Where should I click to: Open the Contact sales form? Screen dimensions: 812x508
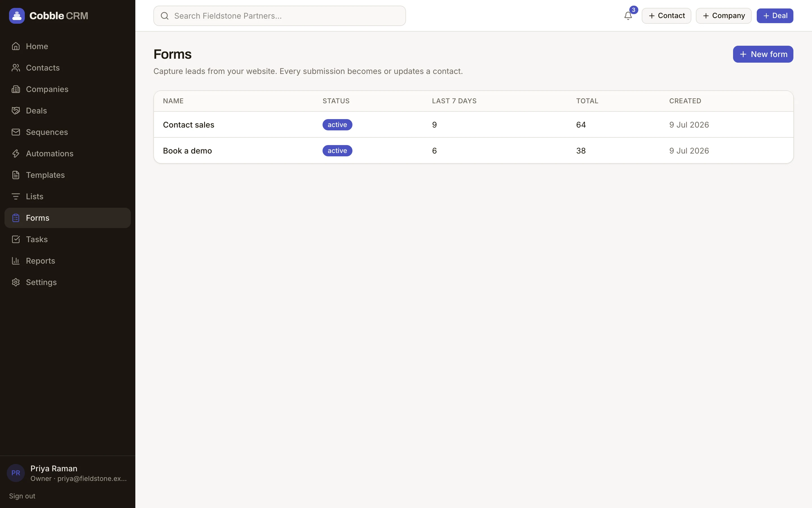click(x=189, y=125)
